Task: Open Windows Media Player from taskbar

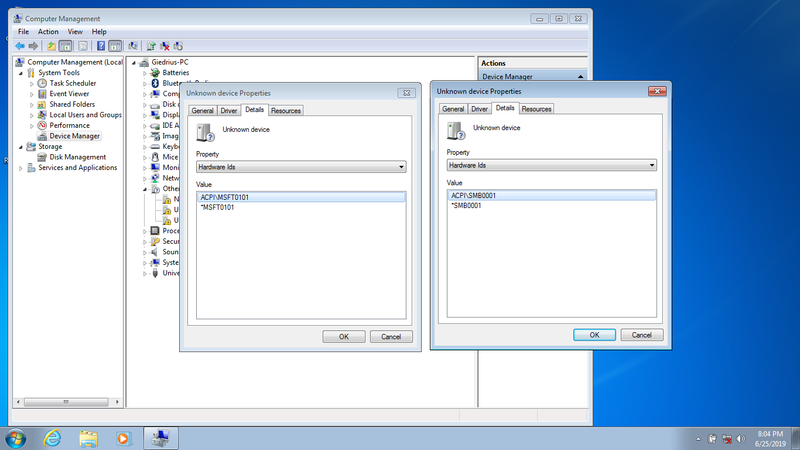Action: tap(123, 438)
